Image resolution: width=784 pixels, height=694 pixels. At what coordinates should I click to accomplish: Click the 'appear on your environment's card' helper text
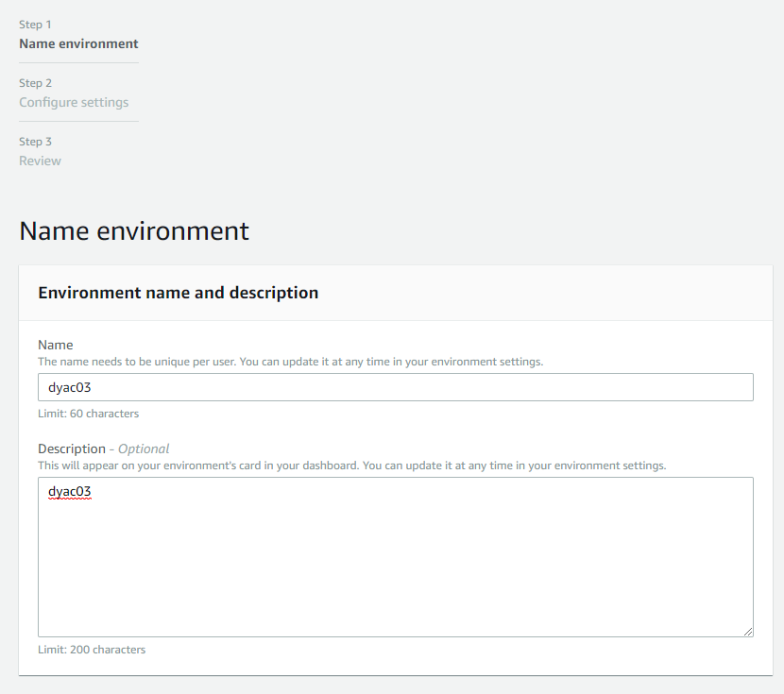pyautogui.click(x=352, y=465)
